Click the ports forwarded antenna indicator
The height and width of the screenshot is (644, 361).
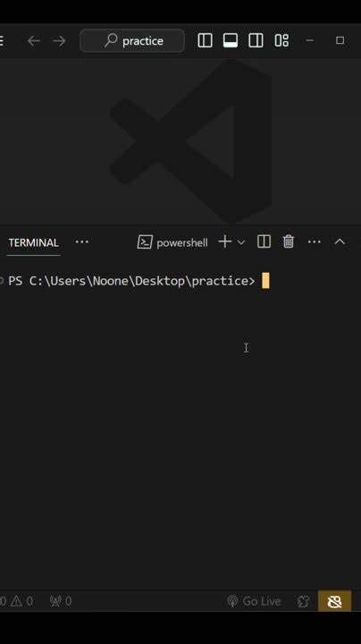[60, 601]
